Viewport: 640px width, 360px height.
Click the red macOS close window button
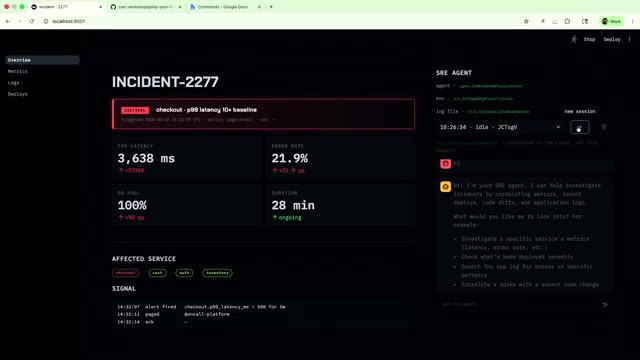click(7, 7)
